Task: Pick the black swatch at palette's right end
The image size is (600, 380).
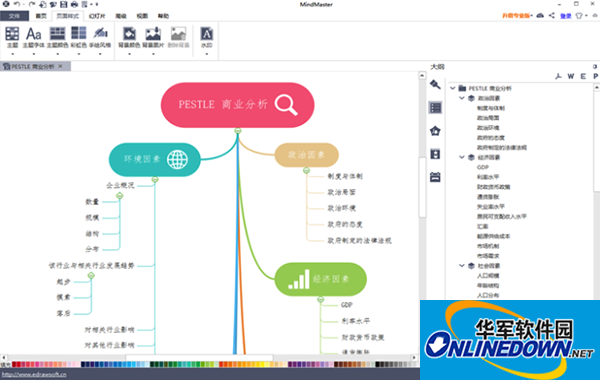Action: [x=377, y=364]
